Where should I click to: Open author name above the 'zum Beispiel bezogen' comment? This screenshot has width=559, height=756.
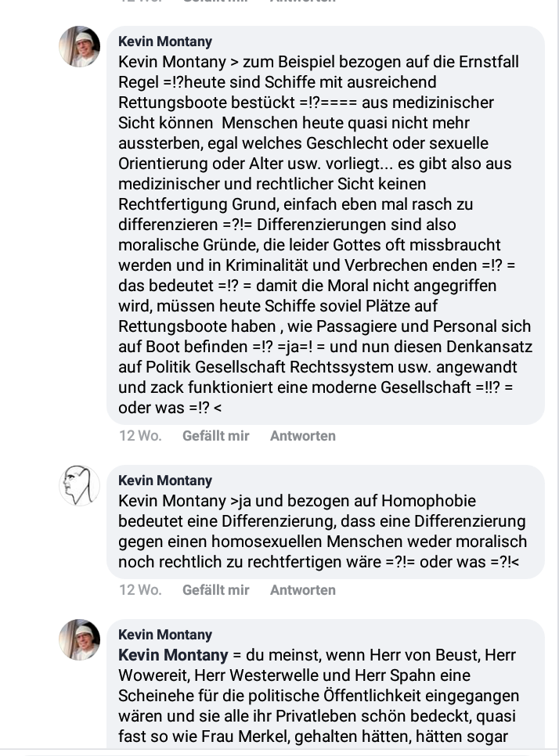pyautogui.click(x=165, y=41)
